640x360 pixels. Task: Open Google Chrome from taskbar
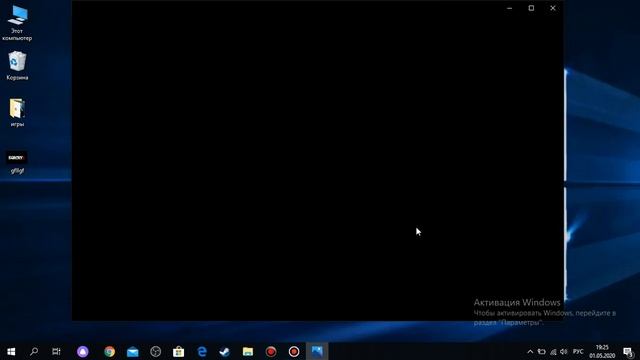109,351
